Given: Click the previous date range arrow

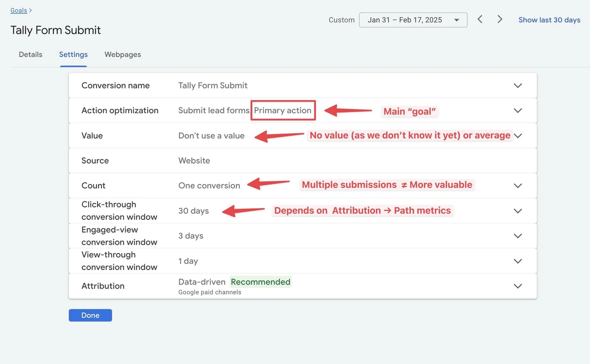Looking at the screenshot, I should pyautogui.click(x=480, y=19).
